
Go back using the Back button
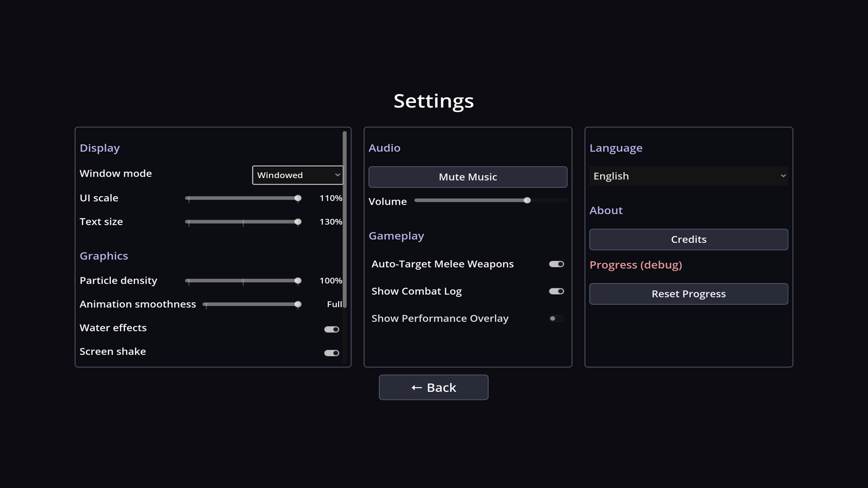pyautogui.click(x=434, y=387)
